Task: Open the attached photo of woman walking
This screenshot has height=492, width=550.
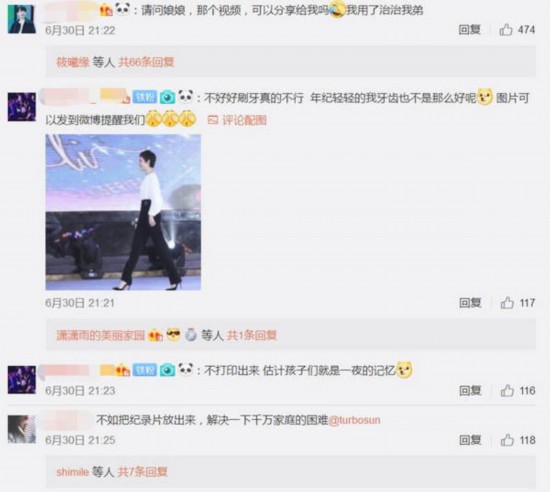Action: (123, 212)
